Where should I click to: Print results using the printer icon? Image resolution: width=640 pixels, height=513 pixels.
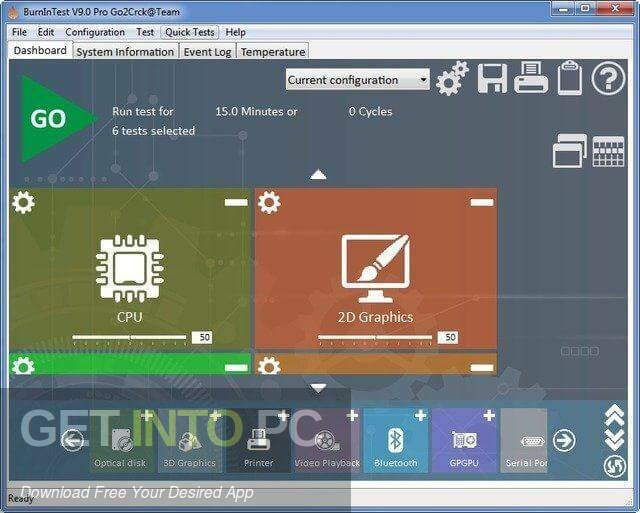pyautogui.click(x=531, y=78)
